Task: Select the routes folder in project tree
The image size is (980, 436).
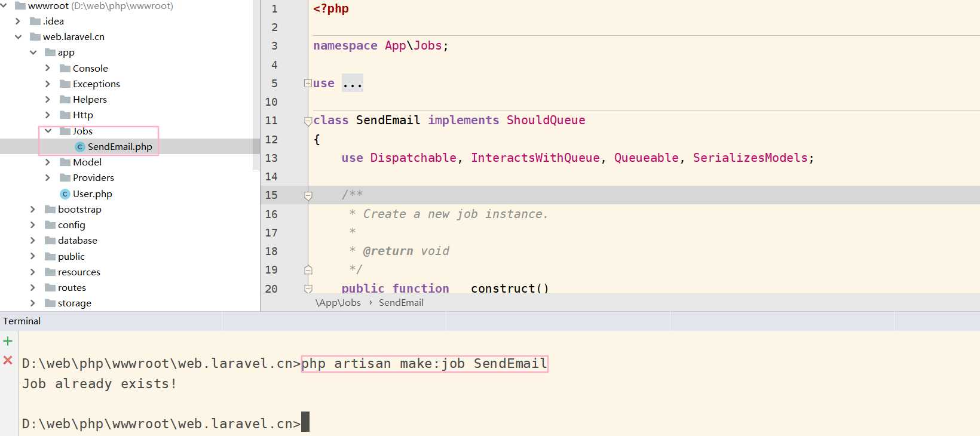Action: click(72, 288)
